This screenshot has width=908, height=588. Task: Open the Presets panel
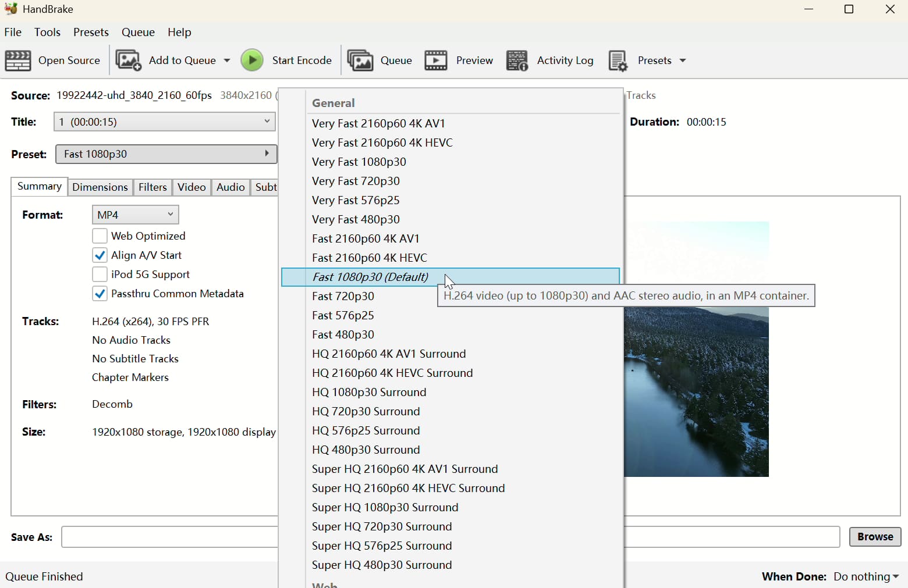click(x=647, y=60)
